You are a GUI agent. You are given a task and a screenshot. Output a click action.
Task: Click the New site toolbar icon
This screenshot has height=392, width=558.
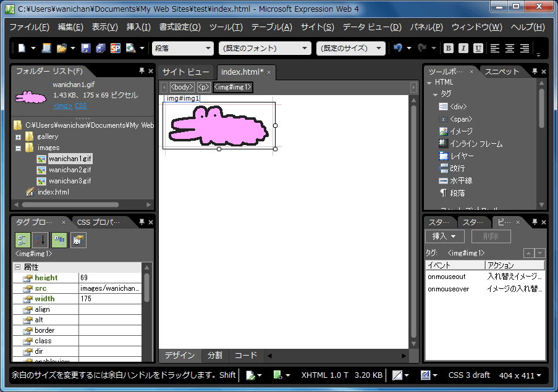click(x=46, y=48)
